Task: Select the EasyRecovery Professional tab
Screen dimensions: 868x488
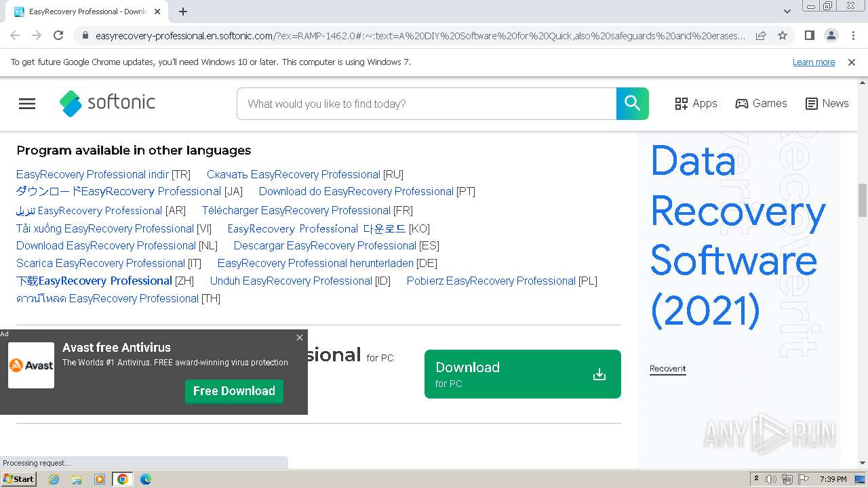Action: [87, 12]
